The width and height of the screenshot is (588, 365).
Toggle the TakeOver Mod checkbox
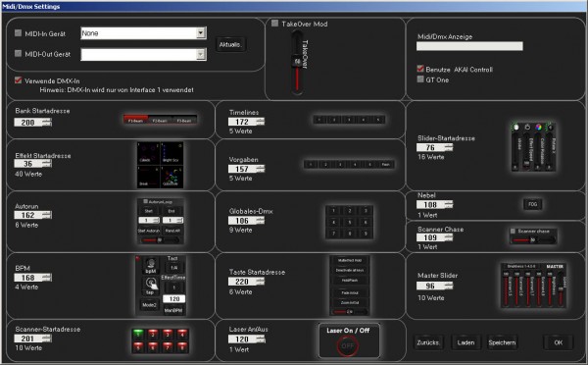(274, 24)
